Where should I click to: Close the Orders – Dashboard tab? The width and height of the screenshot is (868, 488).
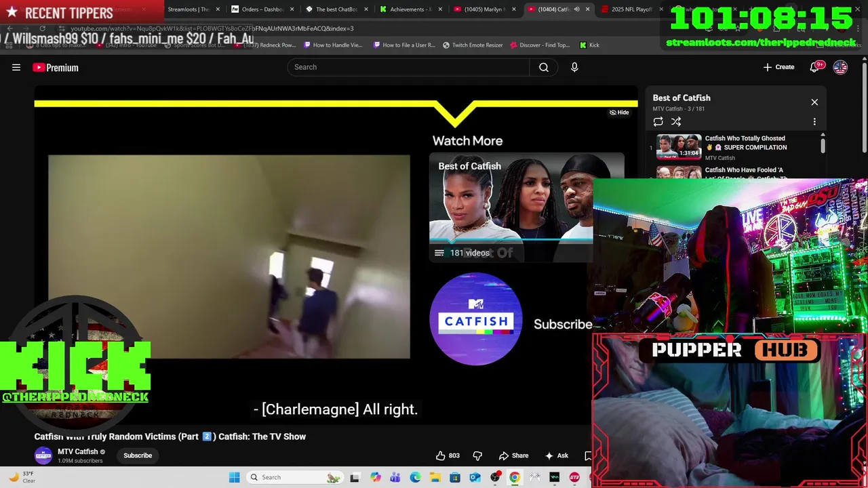tap(292, 9)
